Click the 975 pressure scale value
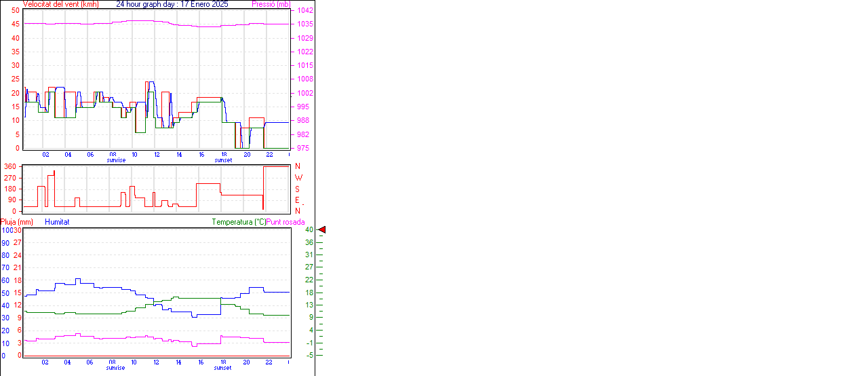 (302, 148)
